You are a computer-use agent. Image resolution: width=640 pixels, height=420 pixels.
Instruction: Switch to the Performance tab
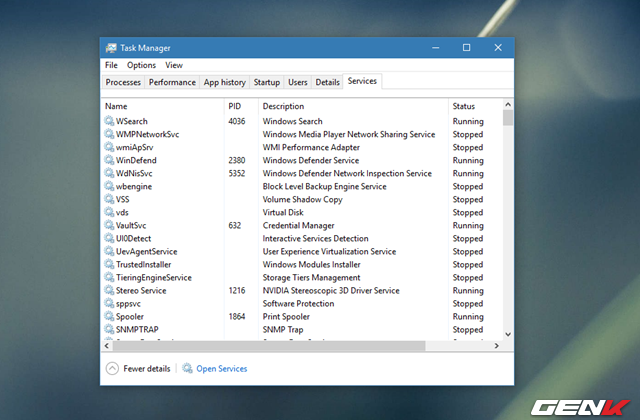click(172, 82)
